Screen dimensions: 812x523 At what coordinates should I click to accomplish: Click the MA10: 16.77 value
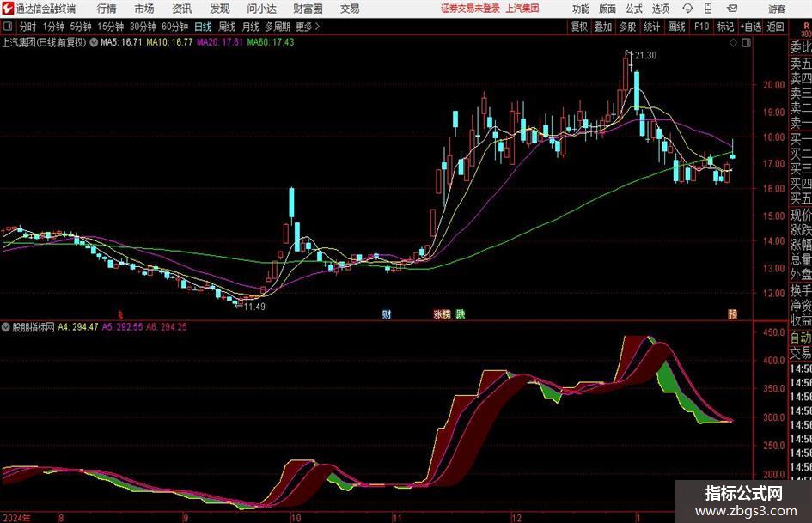169,42
